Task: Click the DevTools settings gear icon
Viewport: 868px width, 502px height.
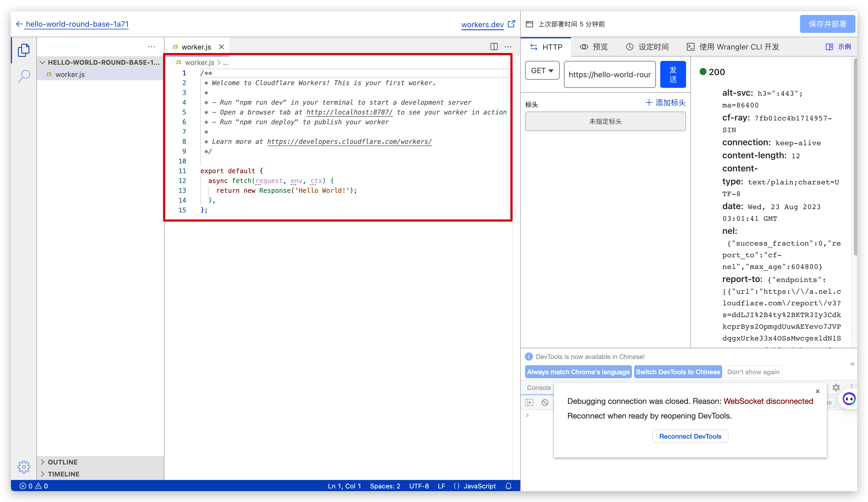Action: coord(836,387)
